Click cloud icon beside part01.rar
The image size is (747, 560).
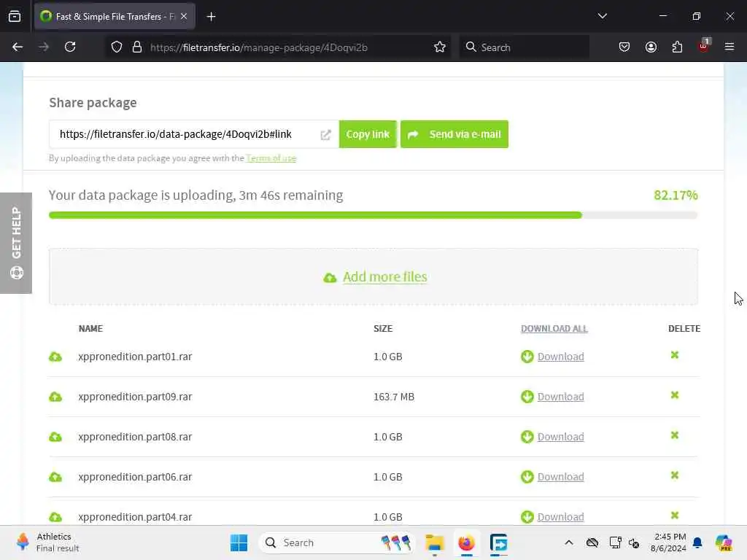pos(55,357)
